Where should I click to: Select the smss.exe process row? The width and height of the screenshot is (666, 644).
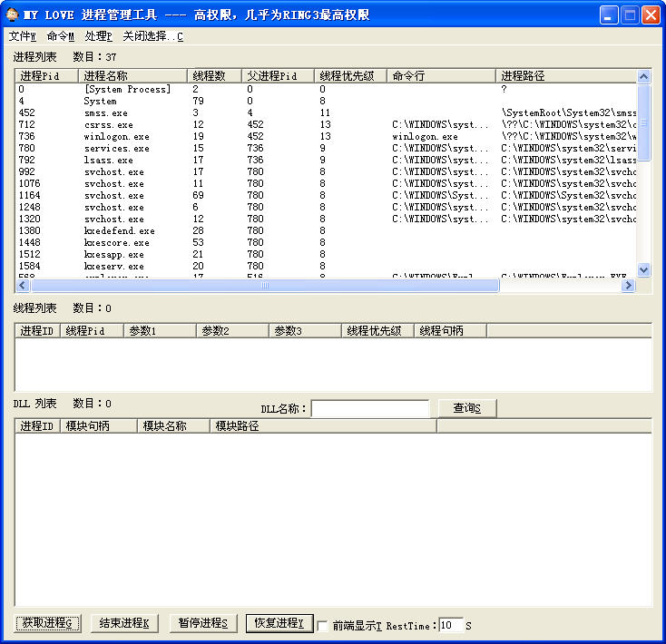pyautogui.click(x=326, y=112)
